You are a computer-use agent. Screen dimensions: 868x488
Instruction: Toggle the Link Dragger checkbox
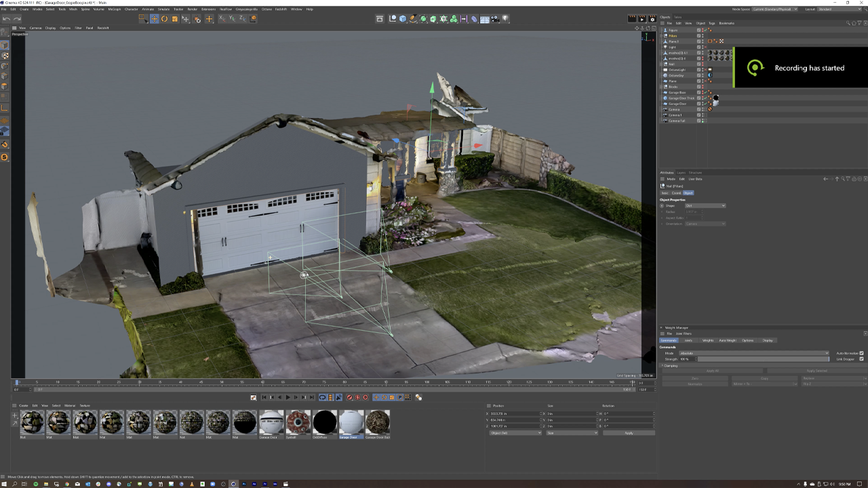pos(861,359)
